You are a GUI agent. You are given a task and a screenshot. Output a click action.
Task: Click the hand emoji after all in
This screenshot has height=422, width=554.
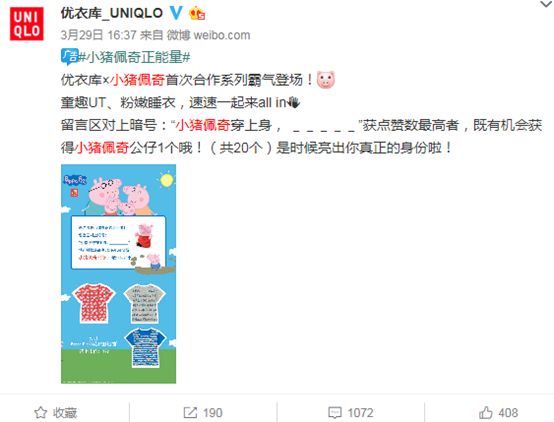(293, 102)
